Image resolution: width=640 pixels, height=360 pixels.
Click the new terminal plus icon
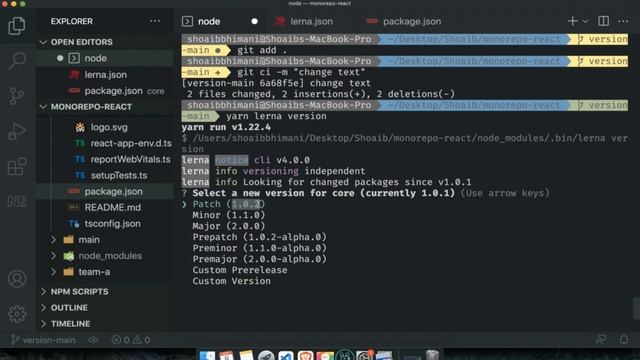coord(572,21)
